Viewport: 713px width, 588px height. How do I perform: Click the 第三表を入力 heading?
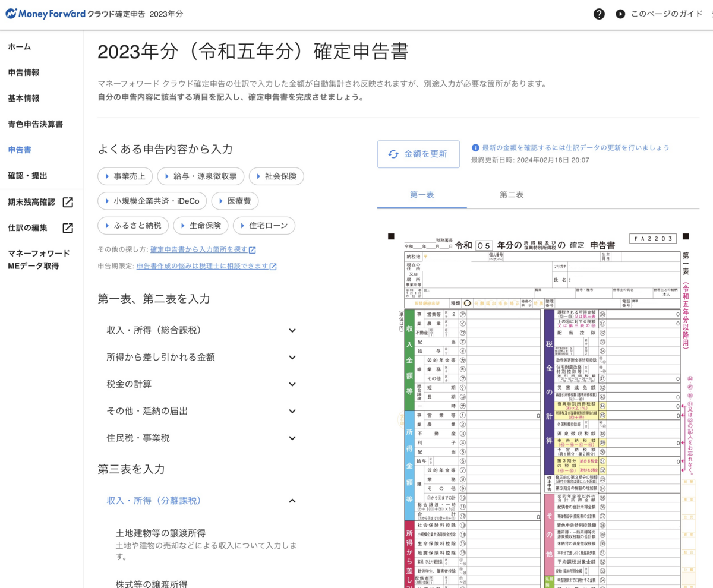131,469
